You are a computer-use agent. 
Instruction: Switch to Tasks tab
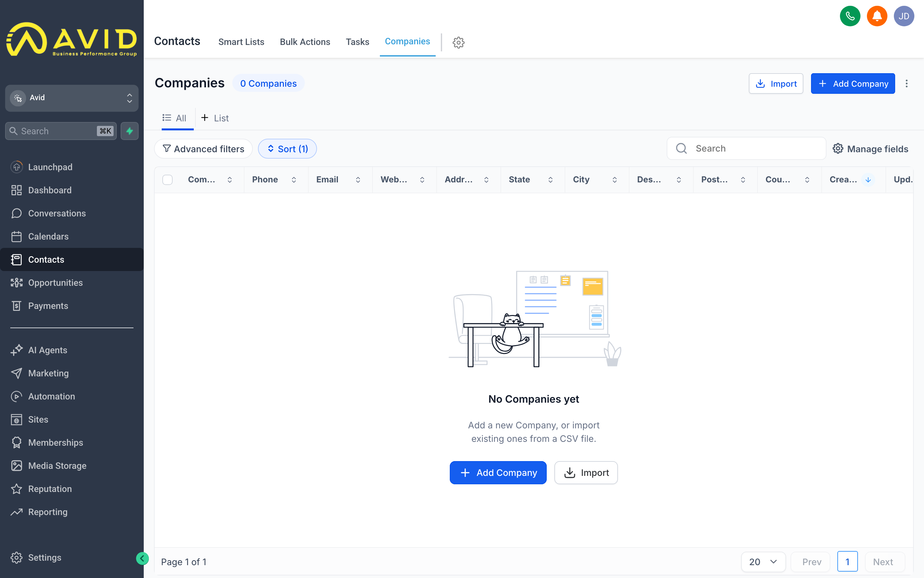pyautogui.click(x=357, y=42)
